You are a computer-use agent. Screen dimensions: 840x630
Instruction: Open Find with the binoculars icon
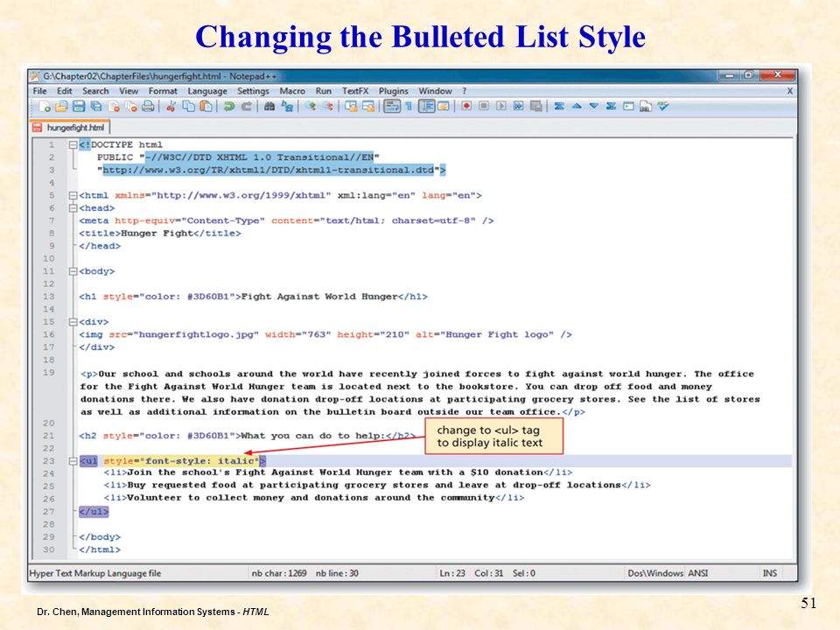tap(269, 107)
